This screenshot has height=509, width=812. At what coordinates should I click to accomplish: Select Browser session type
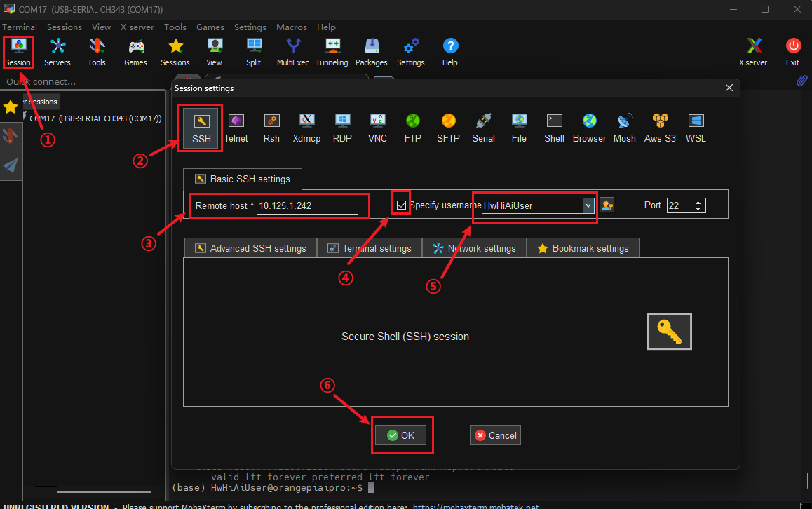coord(589,128)
